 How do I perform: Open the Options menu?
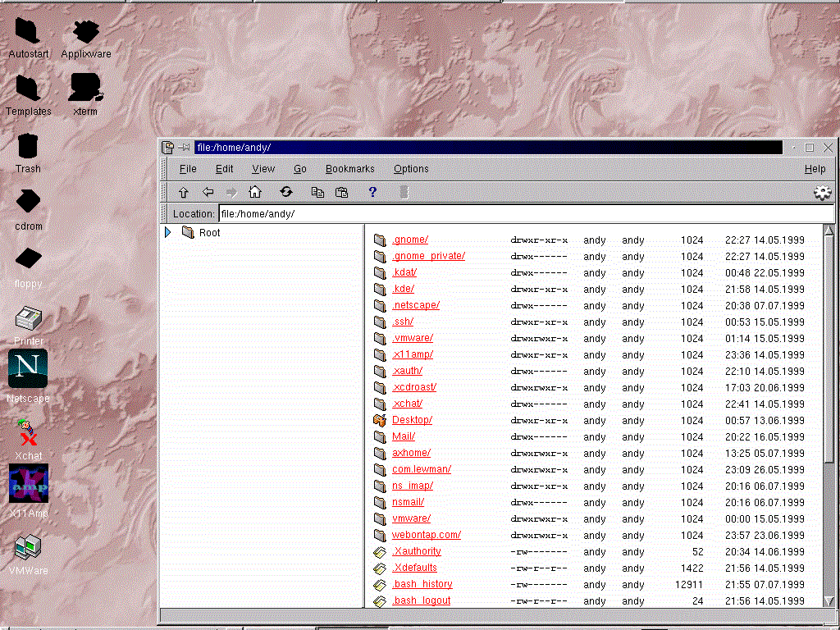(x=411, y=169)
